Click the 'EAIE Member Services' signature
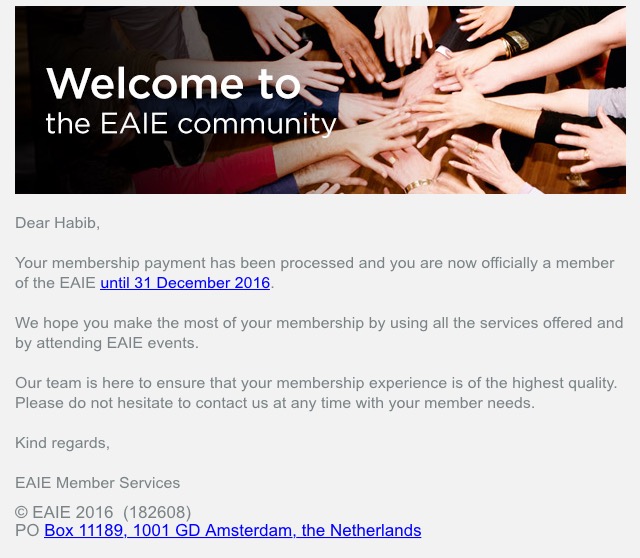 [98, 482]
